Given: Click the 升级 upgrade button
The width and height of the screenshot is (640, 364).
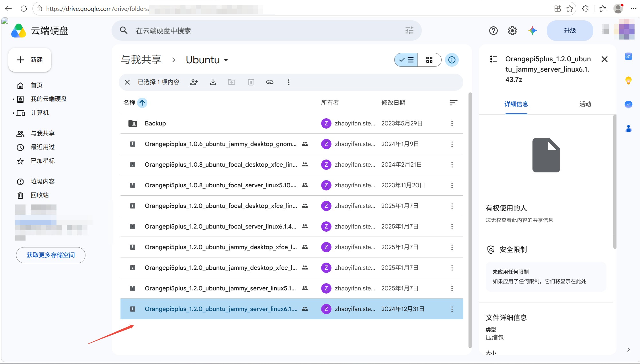Looking at the screenshot, I should click(x=570, y=31).
